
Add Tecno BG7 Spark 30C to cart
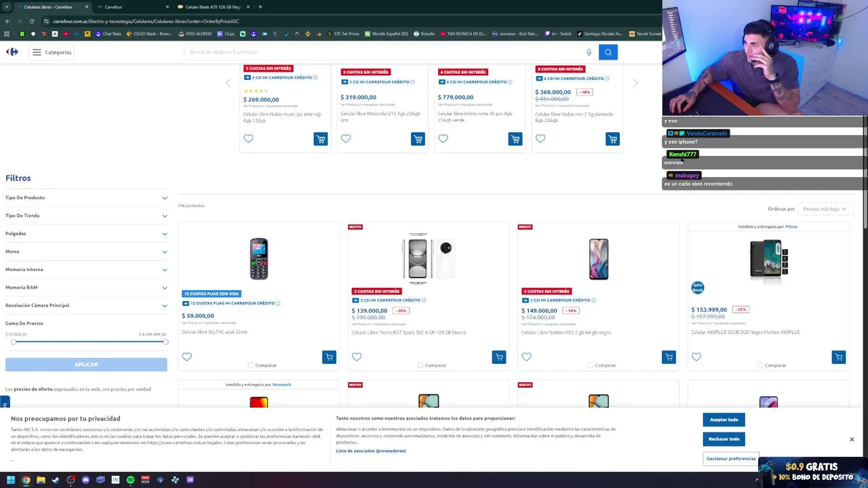pyautogui.click(x=499, y=357)
